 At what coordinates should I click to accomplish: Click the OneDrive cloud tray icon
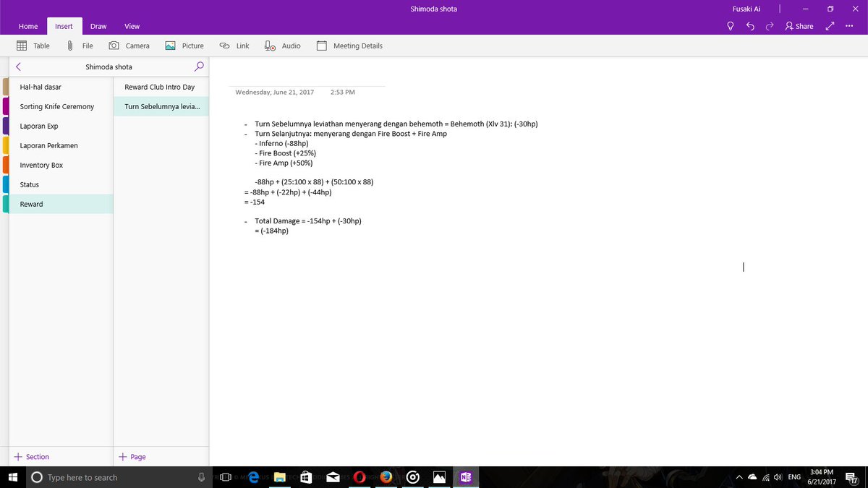(x=752, y=477)
